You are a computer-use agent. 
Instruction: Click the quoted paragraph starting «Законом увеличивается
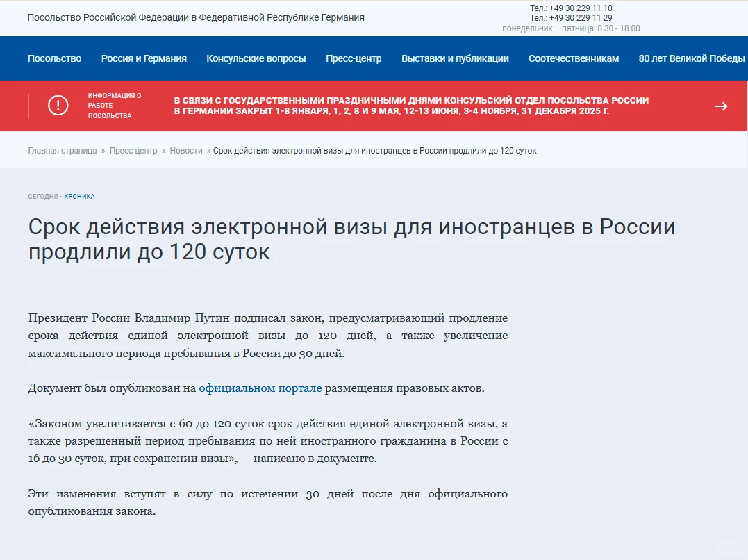(x=267, y=440)
